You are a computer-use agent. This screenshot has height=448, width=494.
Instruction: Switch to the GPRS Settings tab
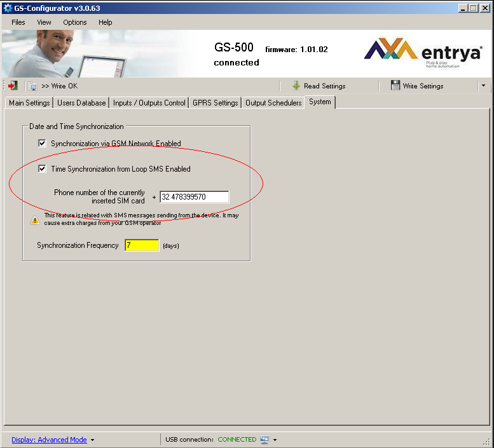(215, 103)
